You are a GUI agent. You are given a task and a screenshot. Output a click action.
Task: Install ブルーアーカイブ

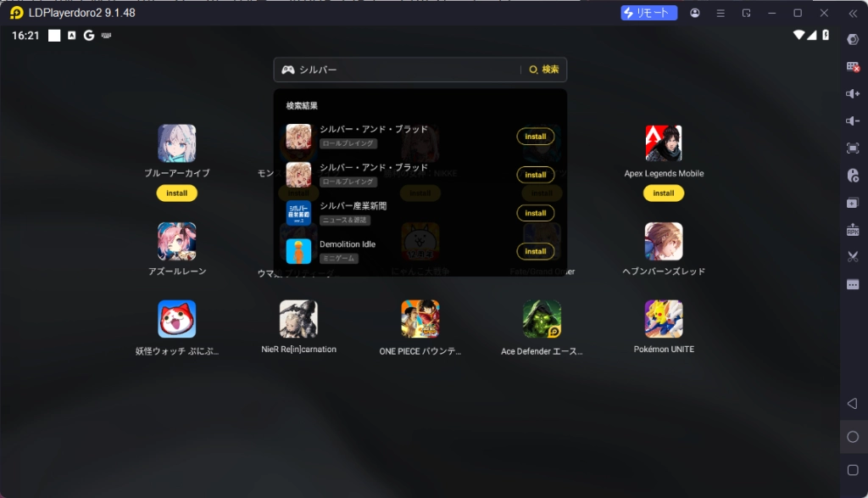tap(176, 193)
